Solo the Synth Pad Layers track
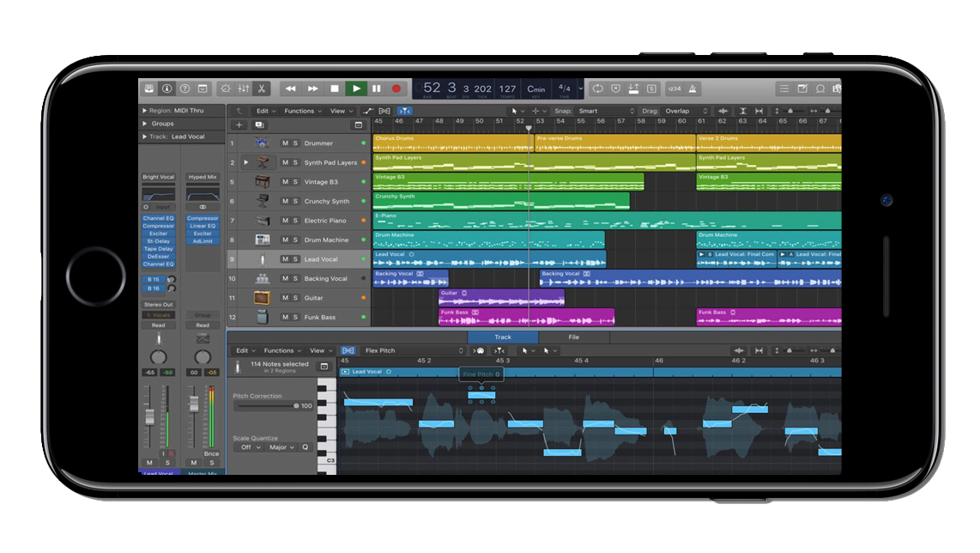Viewport: 980px width, 553px height. tap(295, 162)
